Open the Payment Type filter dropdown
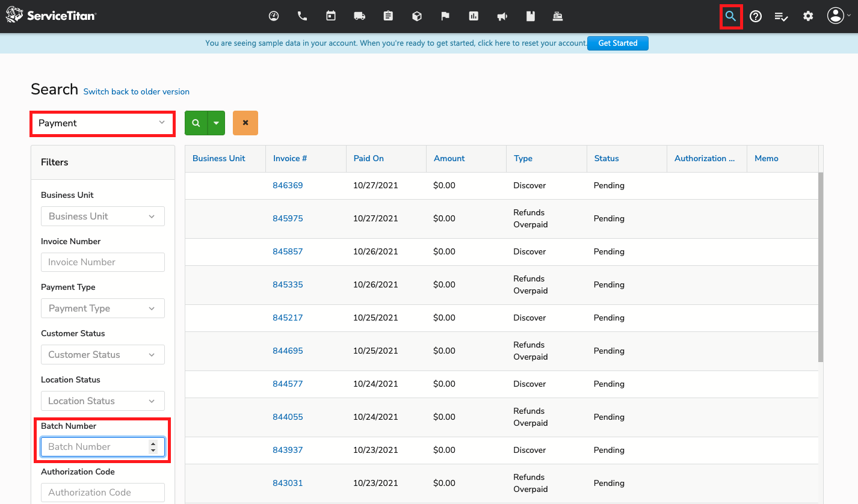Image resolution: width=858 pixels, height=504 pixels. point(103,309)
